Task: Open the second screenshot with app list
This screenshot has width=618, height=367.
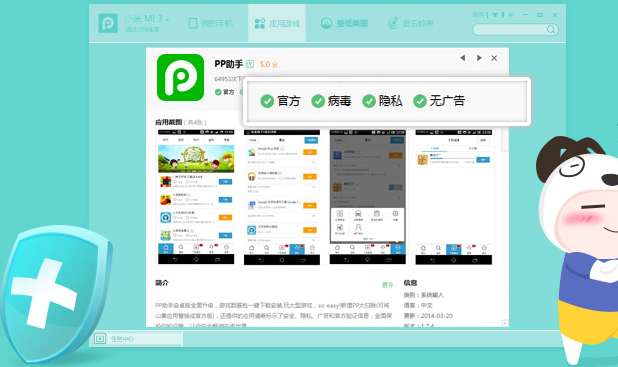Action: [282, 197]
